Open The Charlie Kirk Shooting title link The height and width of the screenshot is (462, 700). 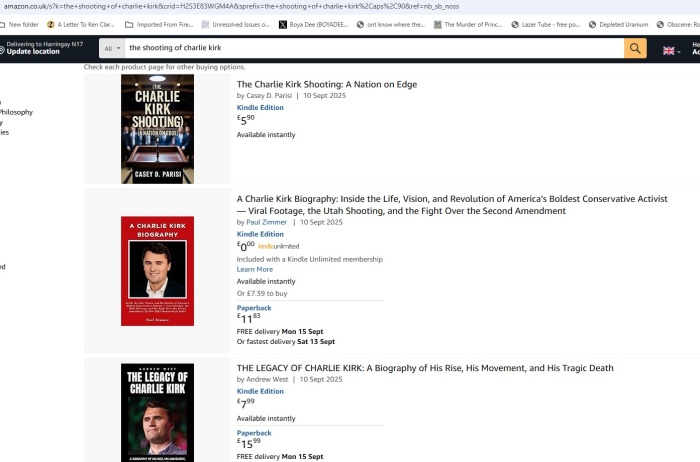click(x=327, y=84)
